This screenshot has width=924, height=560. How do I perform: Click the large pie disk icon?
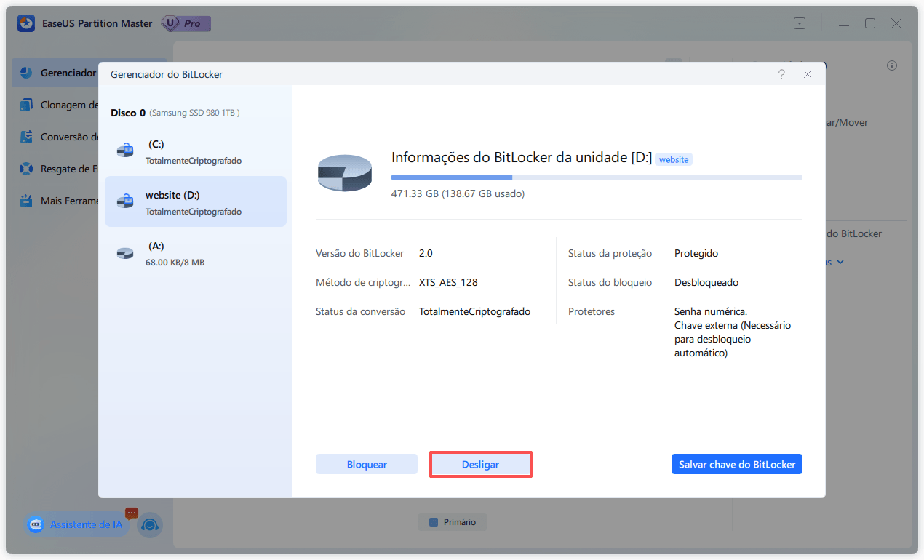(345, 173)
